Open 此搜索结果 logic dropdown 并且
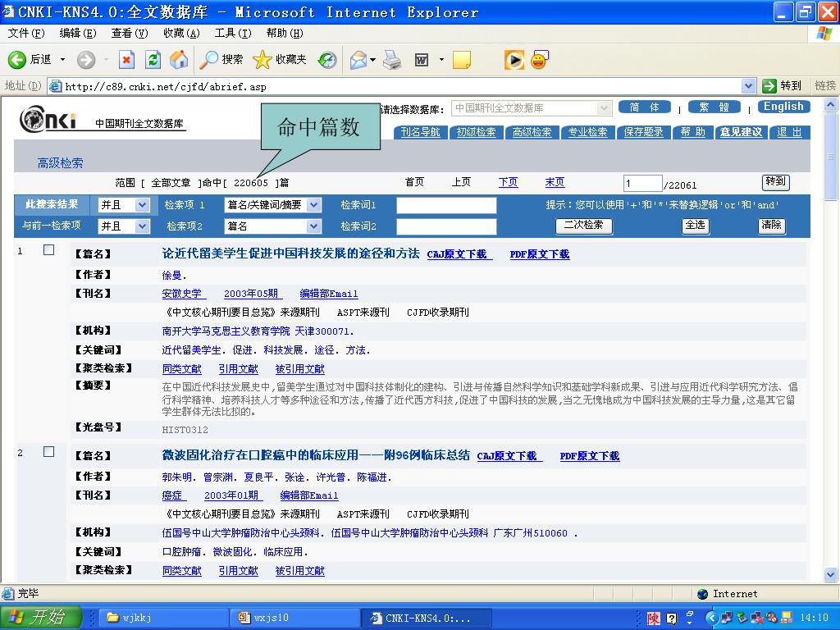This screenshot has height=630, width=840. [x=124, y=205]
